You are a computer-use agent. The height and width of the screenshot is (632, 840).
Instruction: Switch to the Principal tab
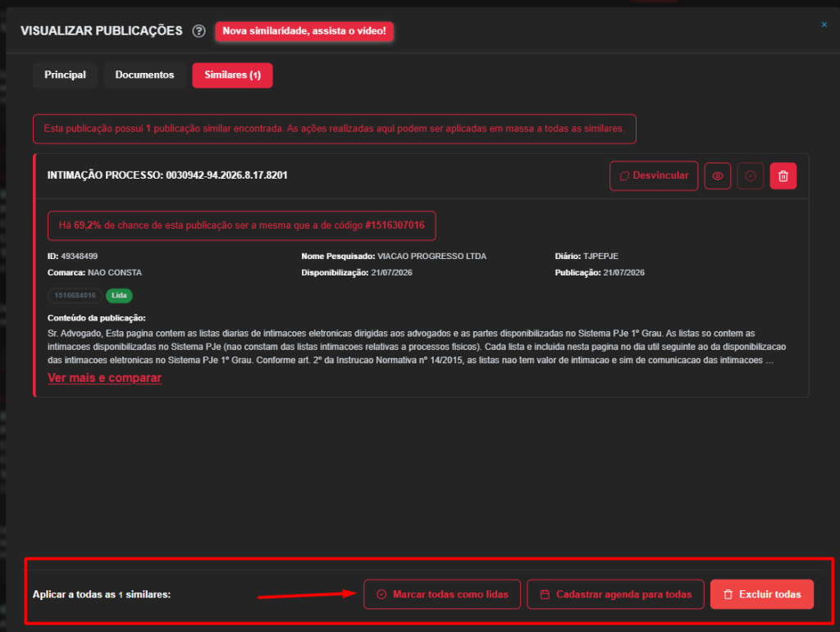click(x=65, y=75)
